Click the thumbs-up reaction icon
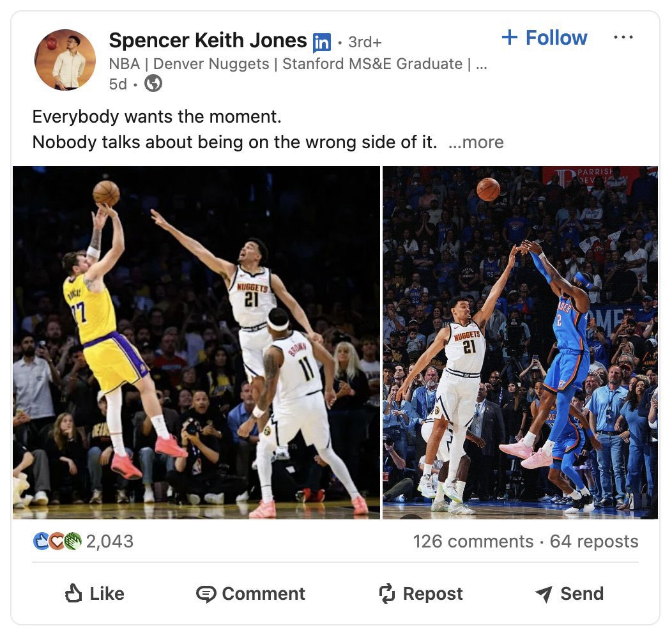The image size is (672, 635). tap(41, 541)
